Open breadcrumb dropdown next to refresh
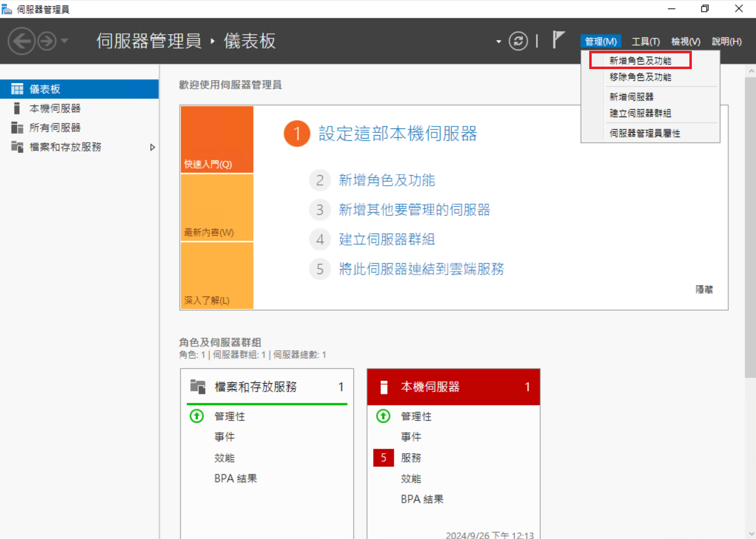Screen dimensions: 756x539 (x=498, y=41)
